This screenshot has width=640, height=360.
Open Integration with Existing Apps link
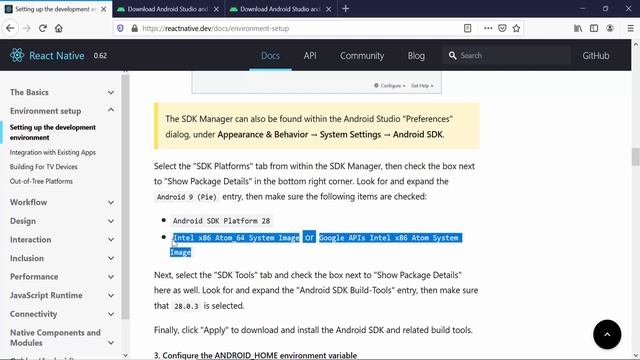click(53, 152)
